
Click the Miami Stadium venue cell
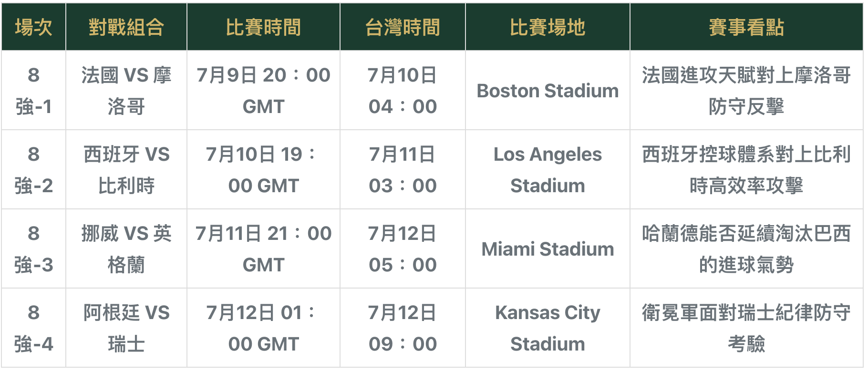point(548,248)
